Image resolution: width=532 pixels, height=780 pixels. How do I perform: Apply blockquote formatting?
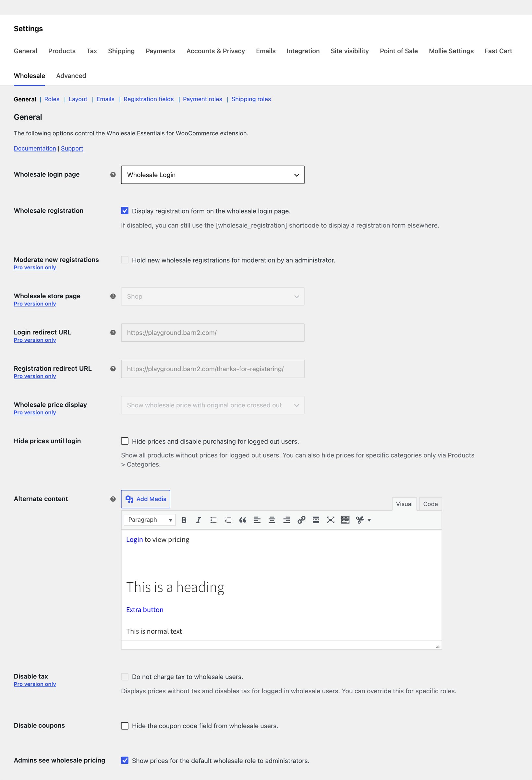243,520
